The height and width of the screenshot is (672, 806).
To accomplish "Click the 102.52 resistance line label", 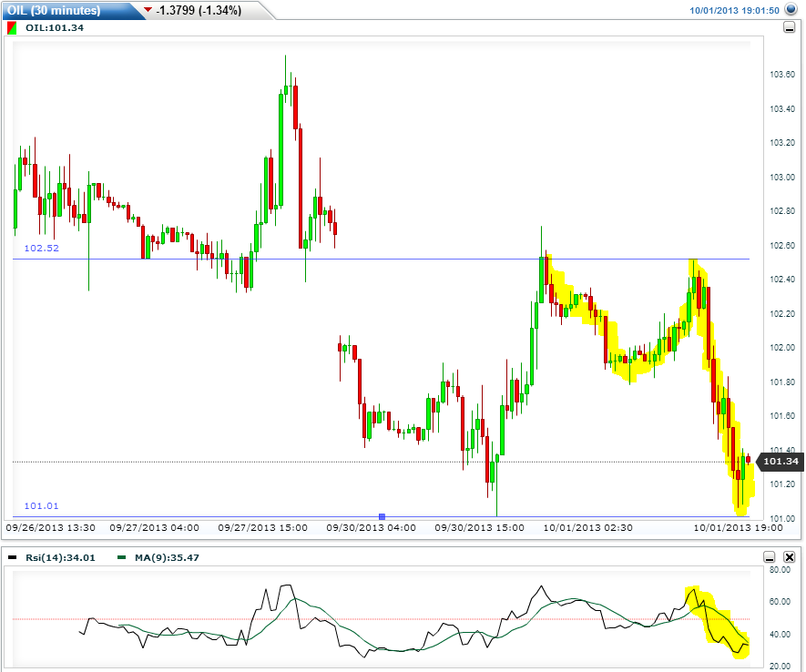I will (x=42, y=249).
